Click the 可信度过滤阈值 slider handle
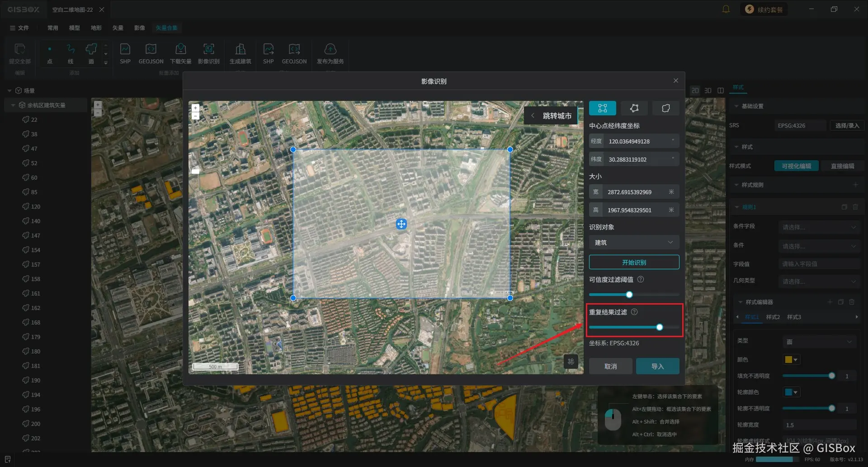Screen dimensions: 868x467 pyautogui.click(x=629, y=295)
